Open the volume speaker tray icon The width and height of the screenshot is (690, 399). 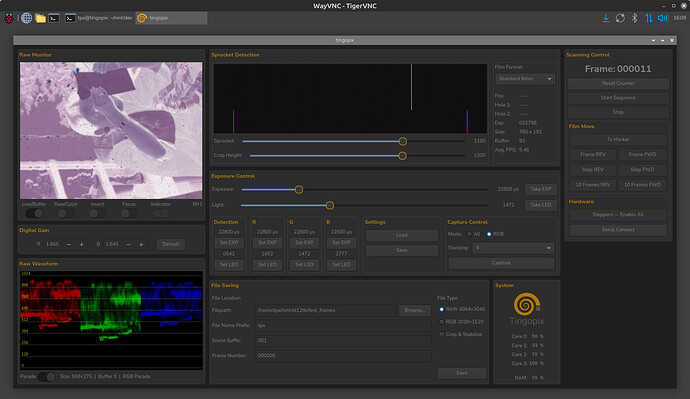662,18
